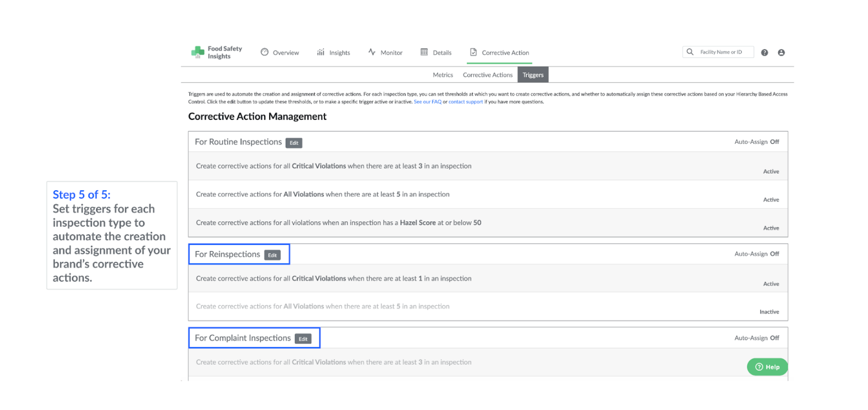Viewport: 868px width, 410px height.
Task: Select the Triggers sub-tab
Action: pyautogui.click(x=533, y=75)
